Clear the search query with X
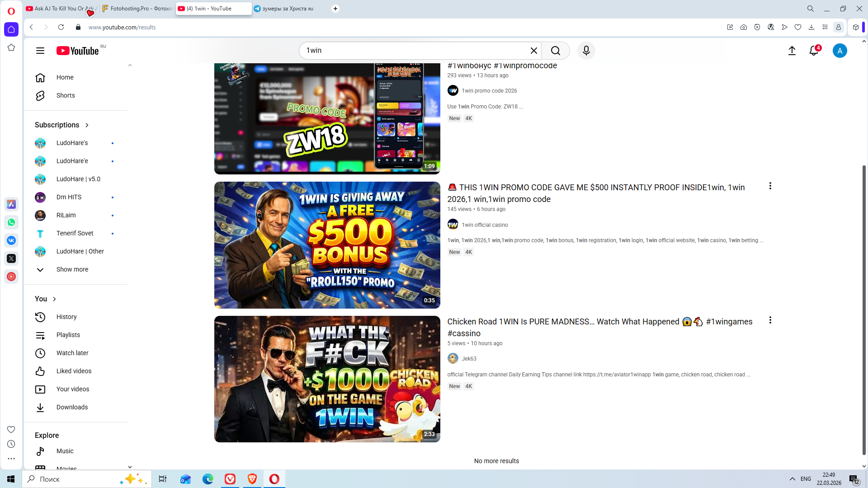This screenshot has width=868, height=488. coord(534,51)
